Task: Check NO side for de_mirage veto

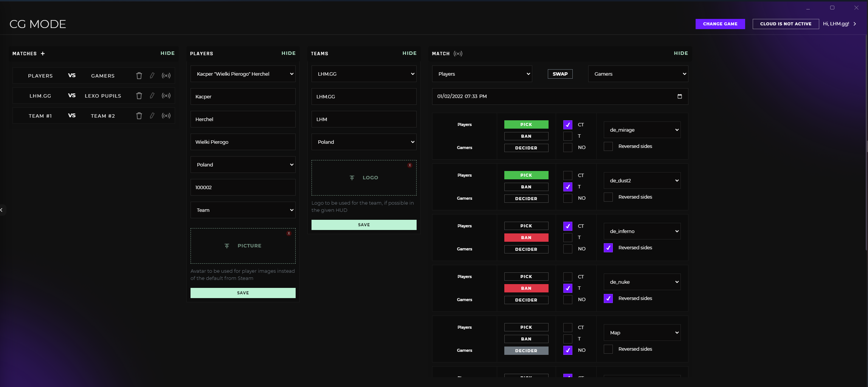Action: pos(568,148)
